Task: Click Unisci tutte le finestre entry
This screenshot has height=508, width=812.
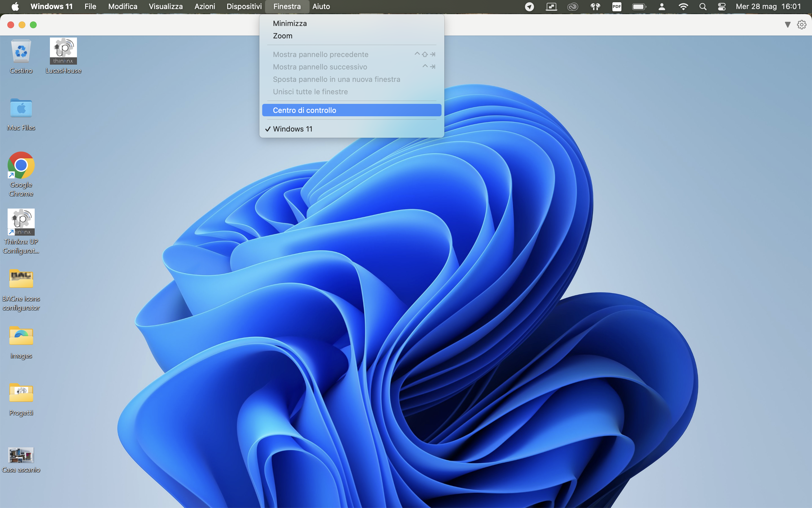Action: (352, 92)
